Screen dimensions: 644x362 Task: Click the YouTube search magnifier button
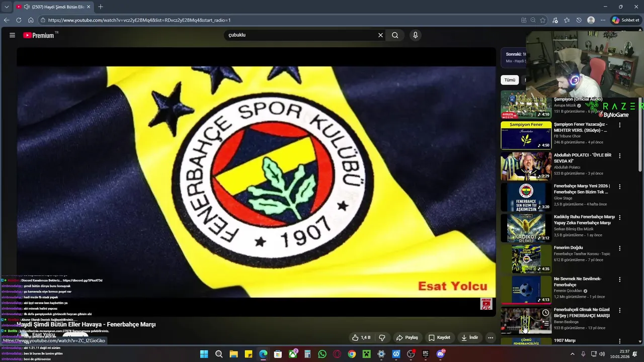395,35
